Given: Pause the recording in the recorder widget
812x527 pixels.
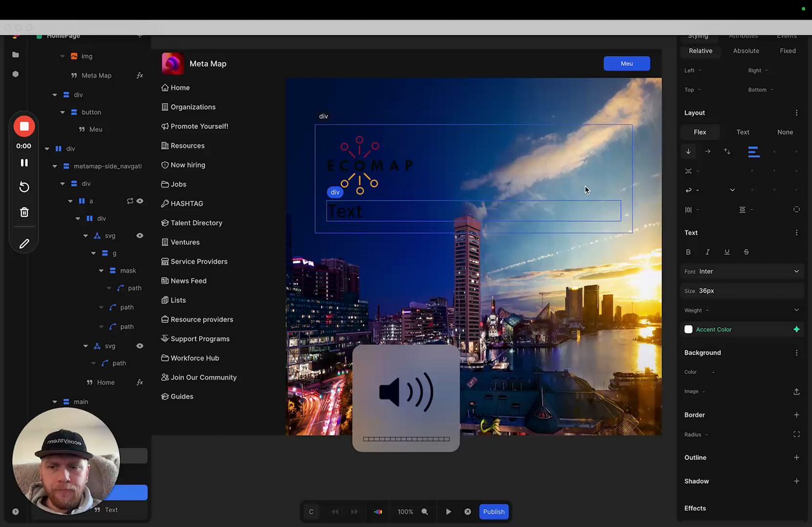Looking at the screenshot, I should (24, 163).
